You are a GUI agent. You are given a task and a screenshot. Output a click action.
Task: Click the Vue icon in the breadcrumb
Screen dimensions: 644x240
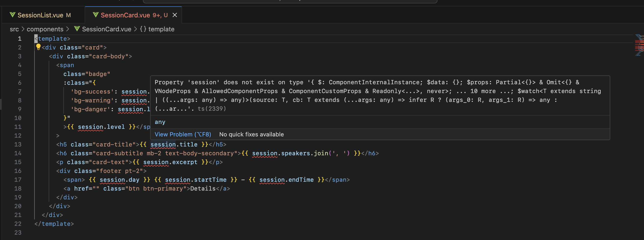pyautogui.click(x=77, y=29)
